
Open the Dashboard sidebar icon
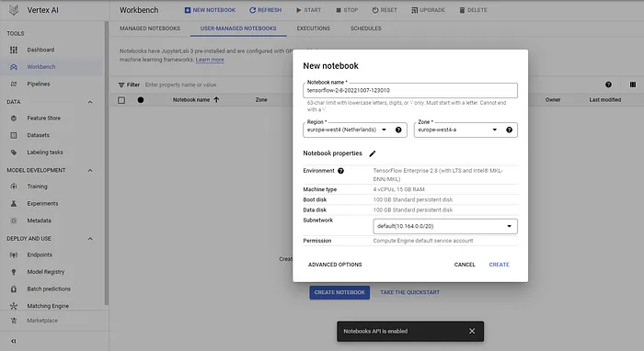point(14,50)
